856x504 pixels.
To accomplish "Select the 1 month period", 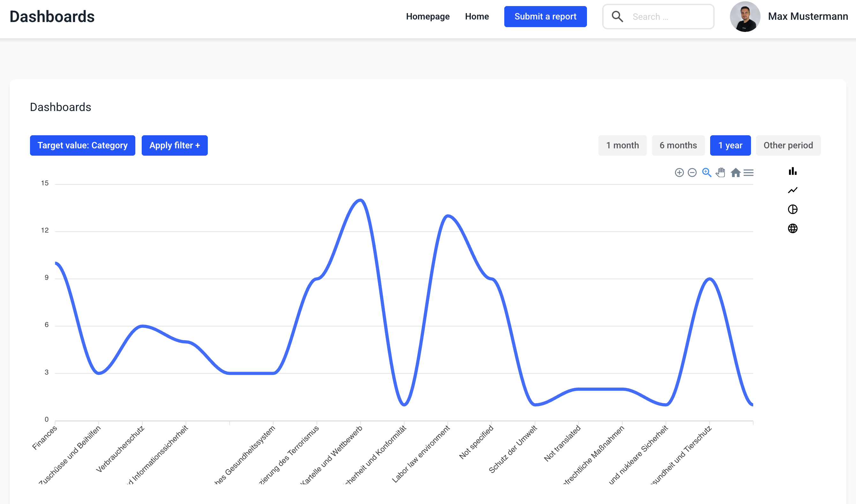I will coord(622,145).
